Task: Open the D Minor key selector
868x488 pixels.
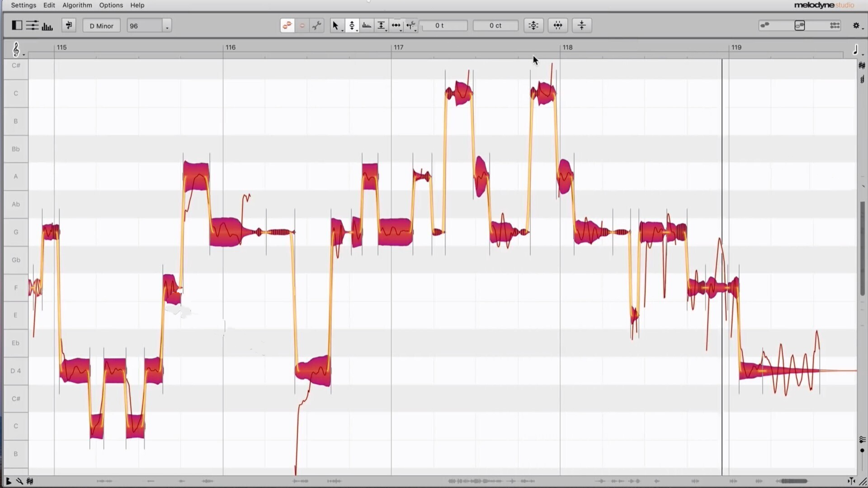Action: tap(101, 25)
